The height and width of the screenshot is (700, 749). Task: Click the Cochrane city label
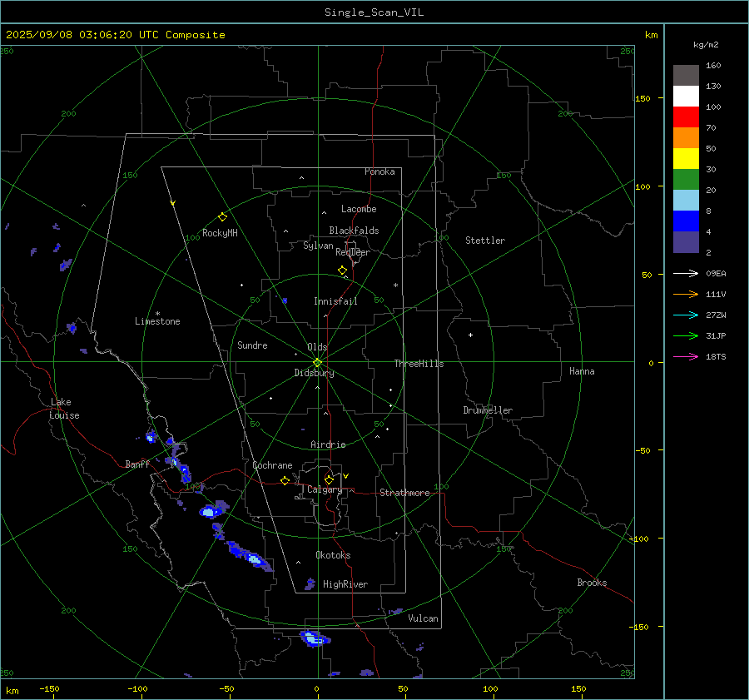tap(272, 465)
